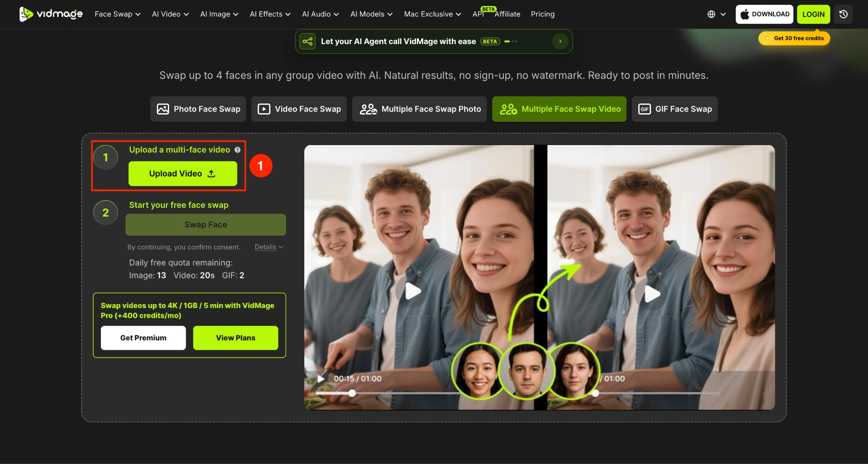Expand the AI Models menu
Image resolution: width=868 pixels, height=464 pixels.
click(x=371, y=14)
